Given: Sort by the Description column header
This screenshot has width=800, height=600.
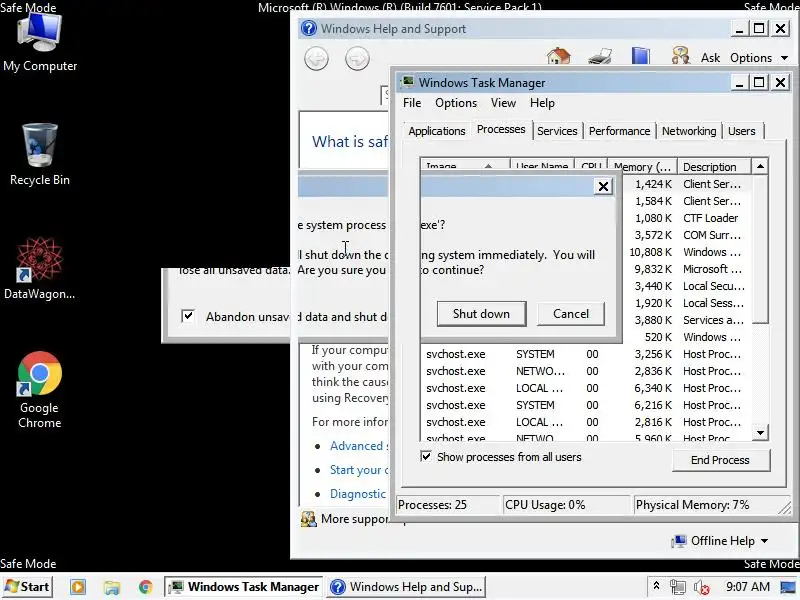Looking at the screenshot, I should pos(713,167).
